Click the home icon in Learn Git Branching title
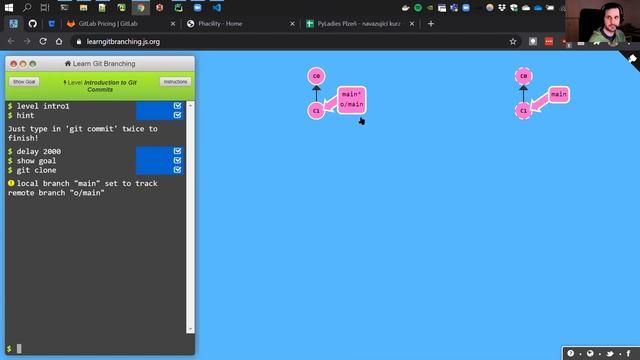Image resolution: width=640 pixels, height=360 pixels. [x=68, y=64]
